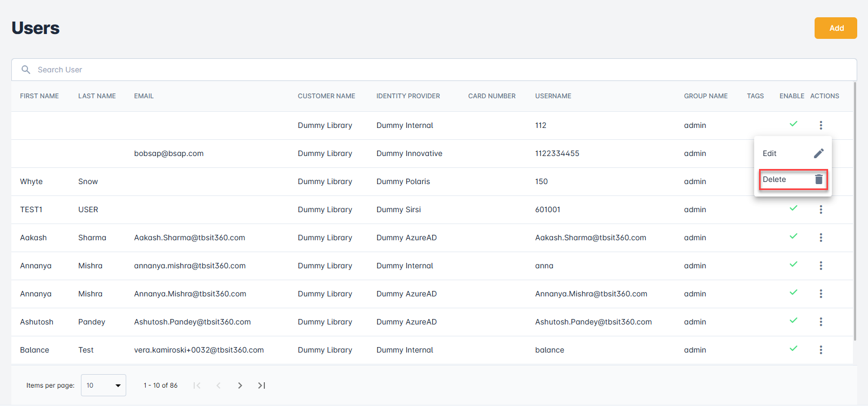868x406 pixels.
Task: Jump to the last page of users
Action: click(x=262, y=385)
